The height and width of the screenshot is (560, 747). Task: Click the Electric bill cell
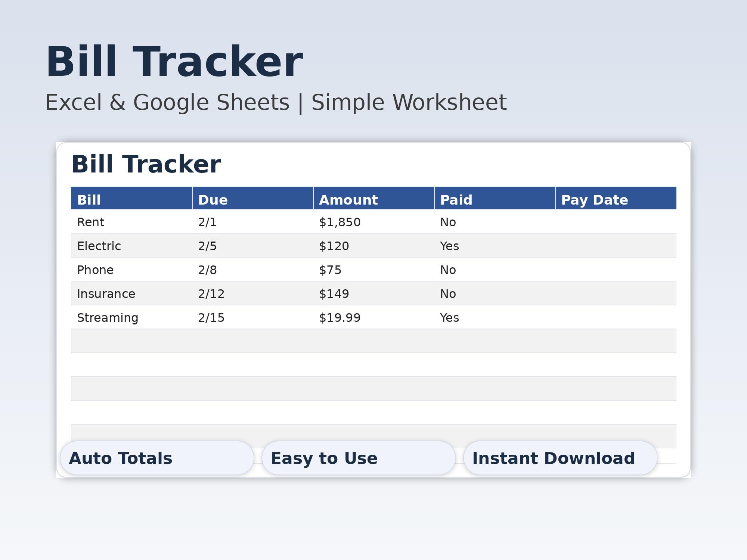click(131, 246)
